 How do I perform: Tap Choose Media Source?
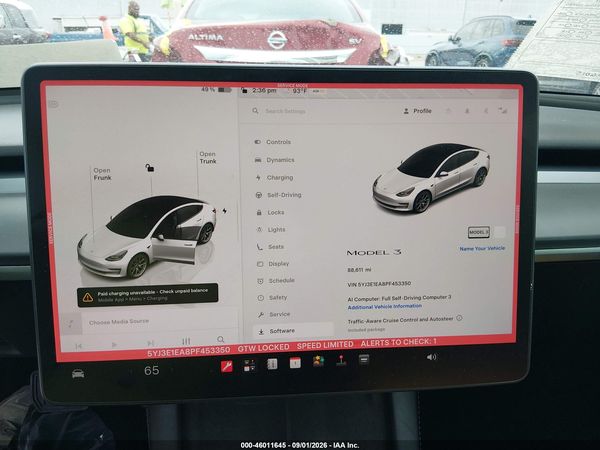click(119, 322)
